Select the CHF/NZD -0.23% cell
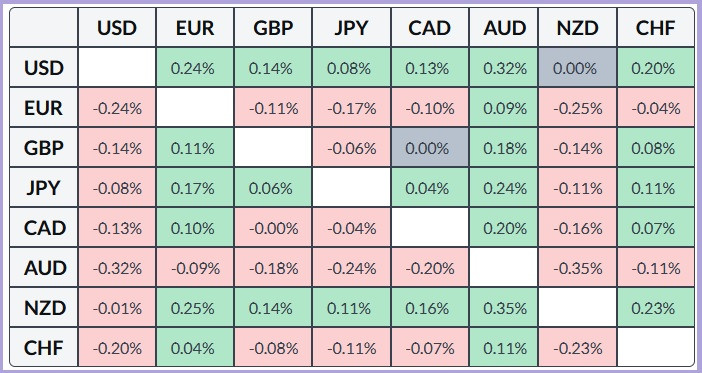Screen dimensions: 702x373 point(578,347)
